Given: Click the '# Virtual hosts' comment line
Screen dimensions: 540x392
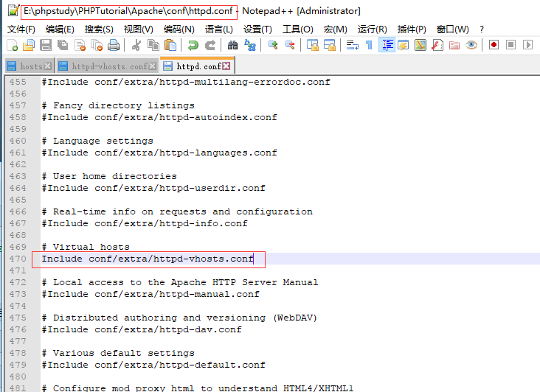Looking at the screenshot, I should pos(86,248).
